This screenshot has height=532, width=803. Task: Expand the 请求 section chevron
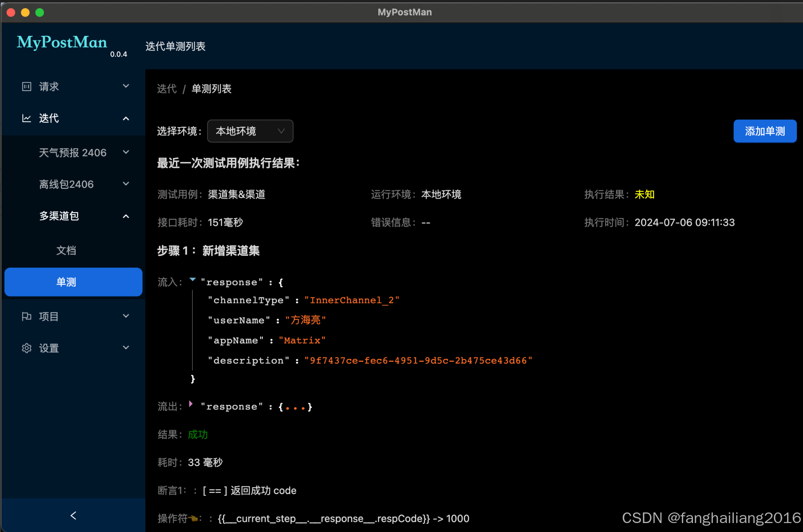tap(126, 86)
